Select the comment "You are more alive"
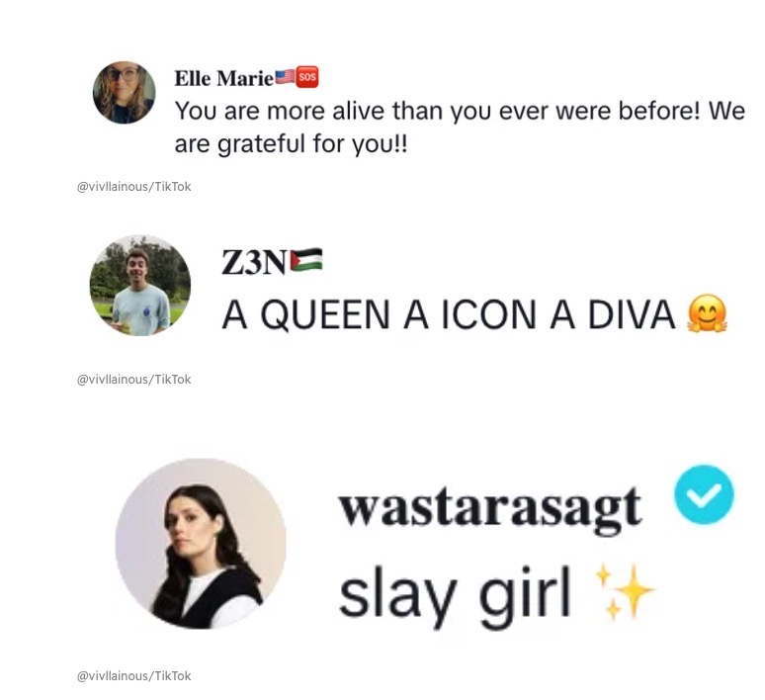This screenshot has height=700, width=765. point(460,127)
